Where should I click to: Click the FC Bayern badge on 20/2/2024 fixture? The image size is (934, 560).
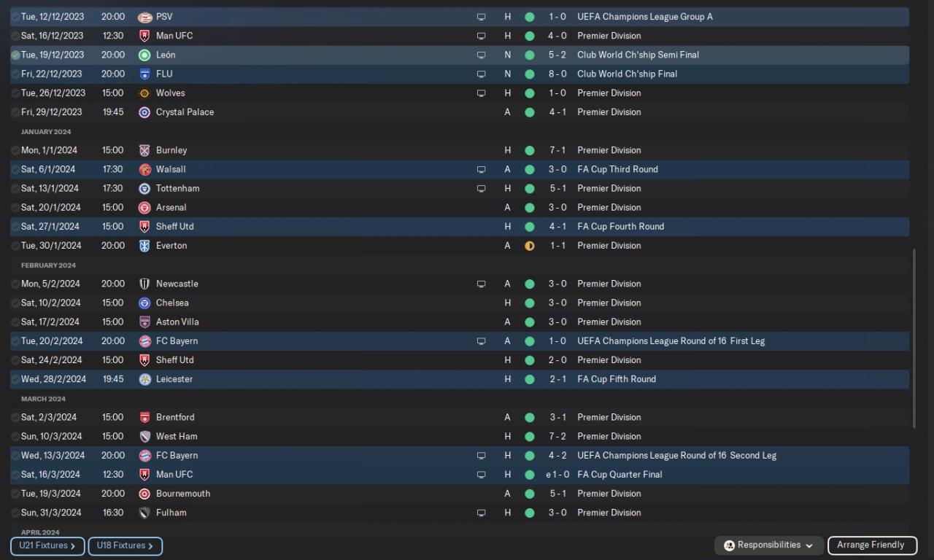coord(144,341)
